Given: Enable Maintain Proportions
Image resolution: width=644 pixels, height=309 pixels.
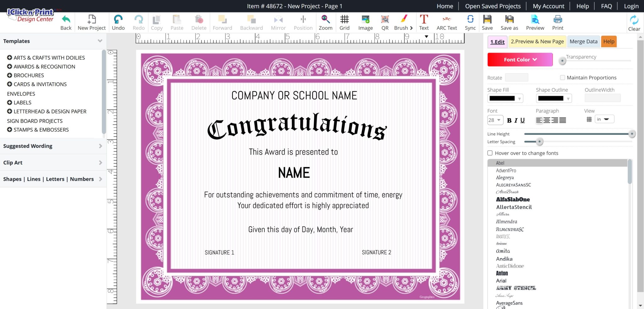Looking at the screenshot, I should tap(562, 77).
